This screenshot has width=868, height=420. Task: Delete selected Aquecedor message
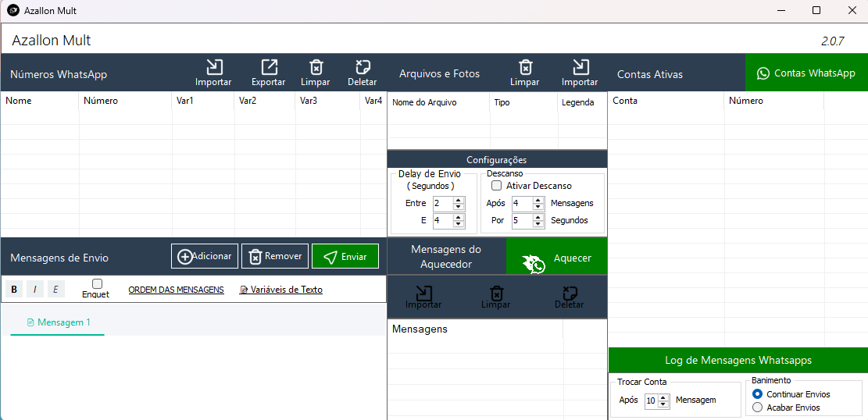(x=569, y=297)
